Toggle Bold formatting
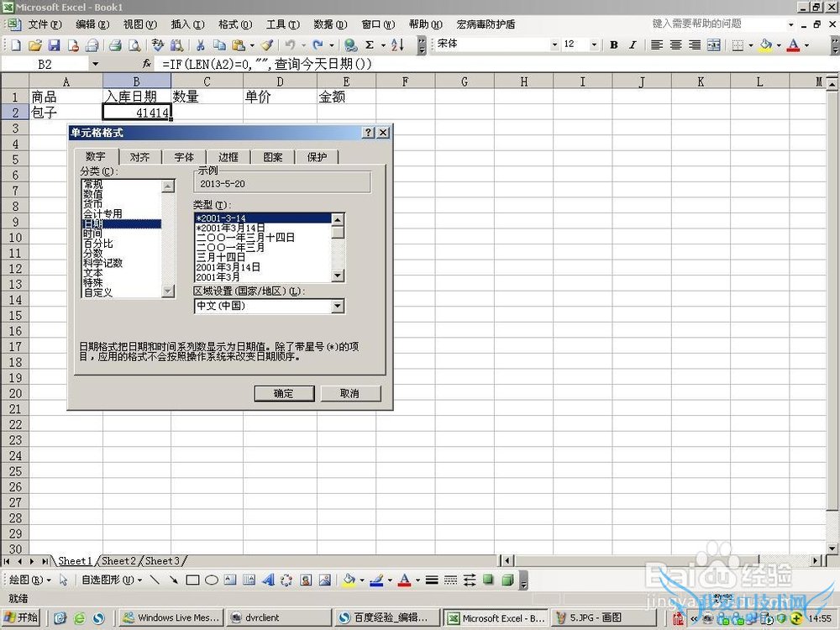Screen dimensions: 840x630 pos(614,45)
